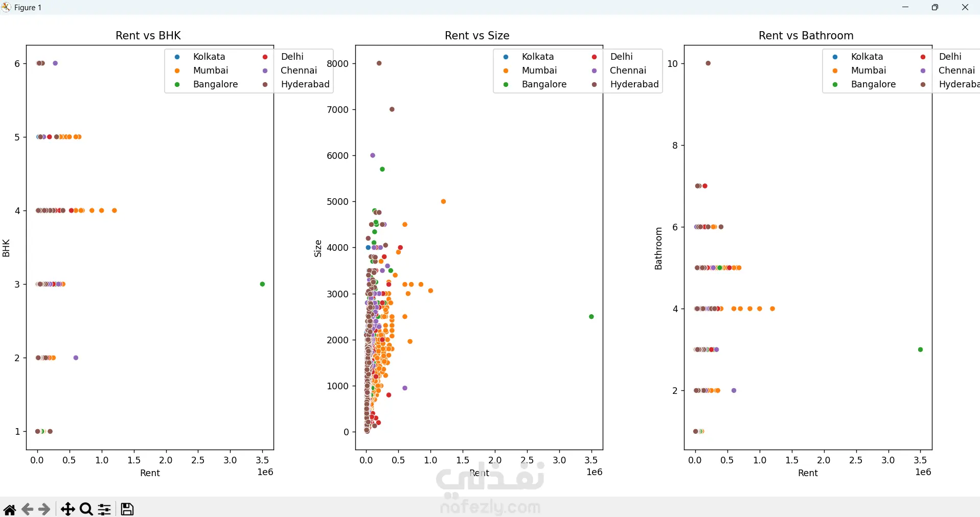The width and height of the screenshot is (980, 517).
Task: Click the Bangalore legend entry in the Size plot
Action: [535, 84]
